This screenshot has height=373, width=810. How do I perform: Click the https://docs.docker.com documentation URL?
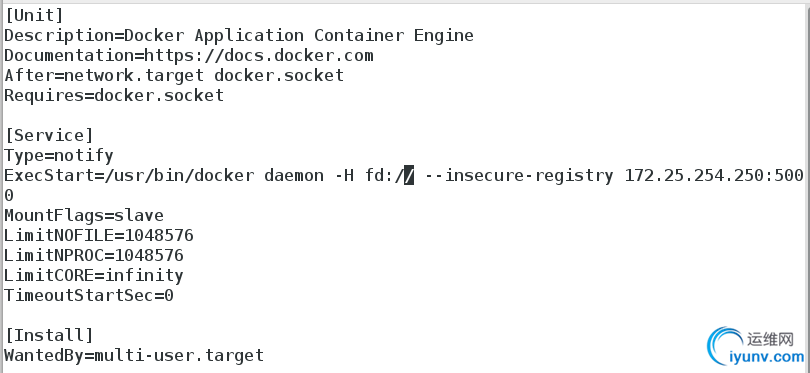coord(259,55)
